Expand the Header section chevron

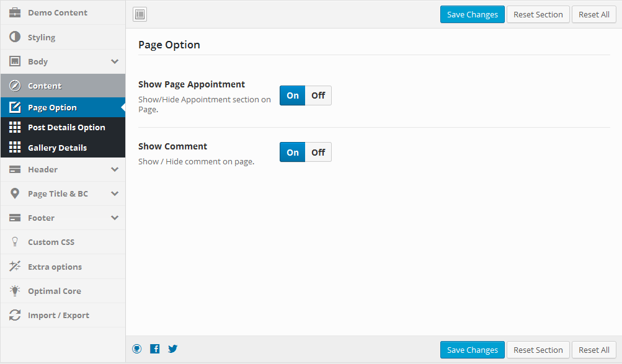(x=115, y=169)
